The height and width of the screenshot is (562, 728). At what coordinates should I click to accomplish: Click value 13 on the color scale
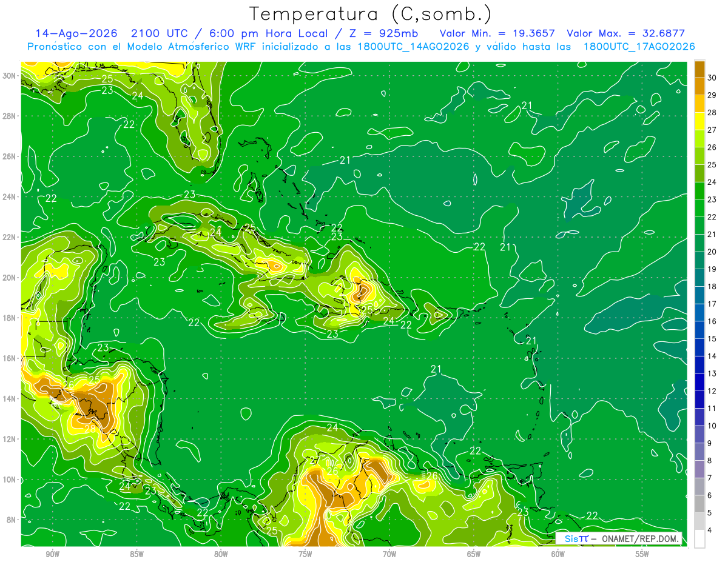click(x=712, y=373)
